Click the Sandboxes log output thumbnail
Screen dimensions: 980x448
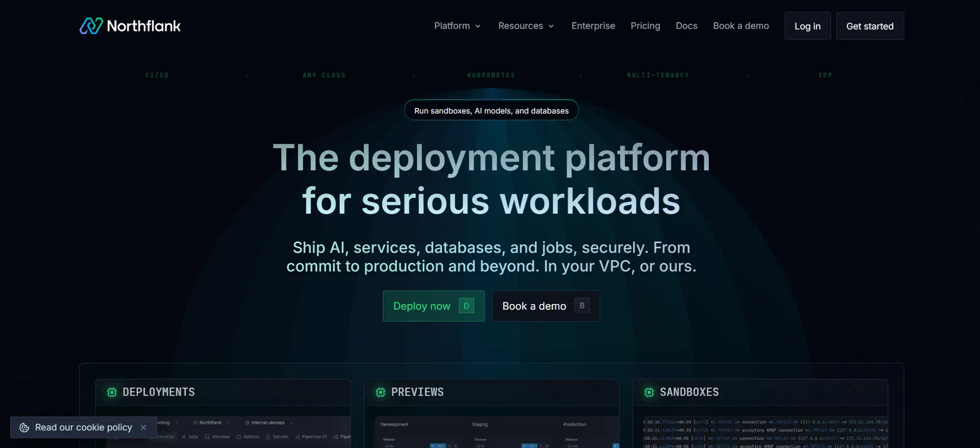point(765,433)
